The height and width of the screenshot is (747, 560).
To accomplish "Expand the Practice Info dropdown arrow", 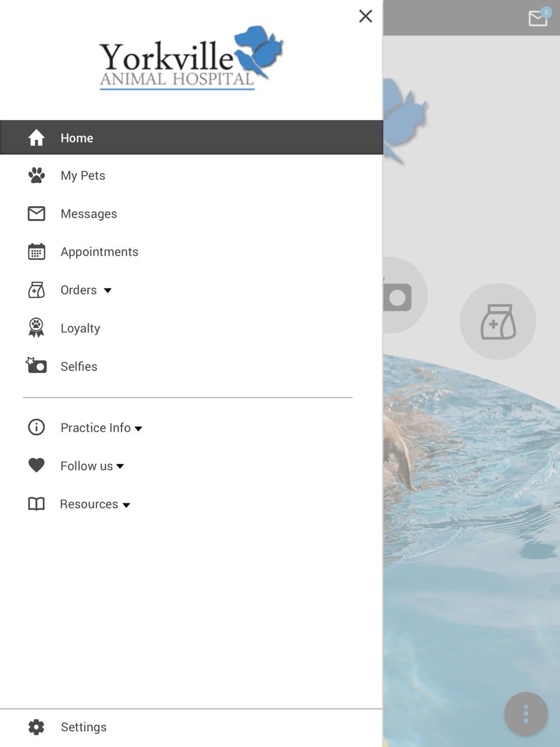I will tap(138, 429).
